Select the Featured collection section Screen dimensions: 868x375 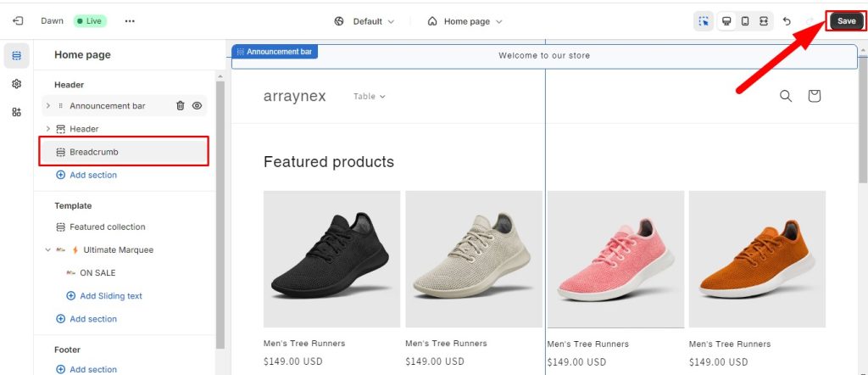[x=107, y=227]
